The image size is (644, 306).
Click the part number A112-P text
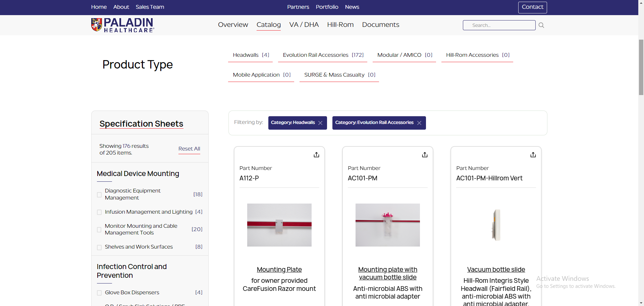(249, 178)
